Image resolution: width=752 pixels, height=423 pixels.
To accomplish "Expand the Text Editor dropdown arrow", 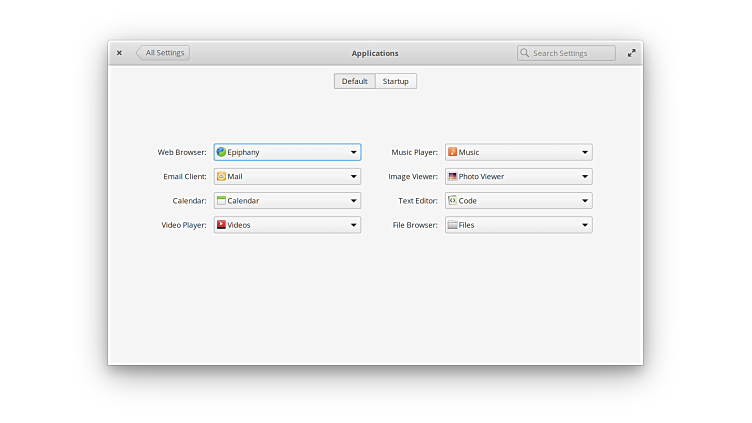I will pyautogui.click(x=585, y=201).
